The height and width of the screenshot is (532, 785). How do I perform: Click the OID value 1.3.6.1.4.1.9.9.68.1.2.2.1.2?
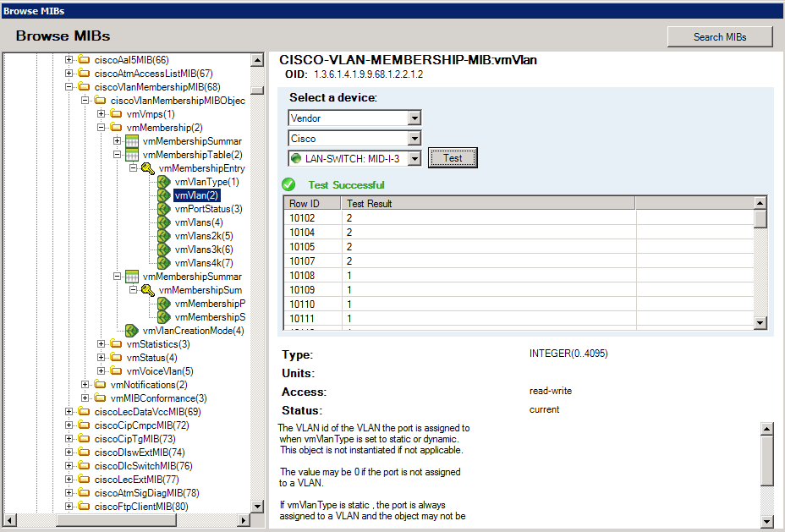tap(369, 74)
